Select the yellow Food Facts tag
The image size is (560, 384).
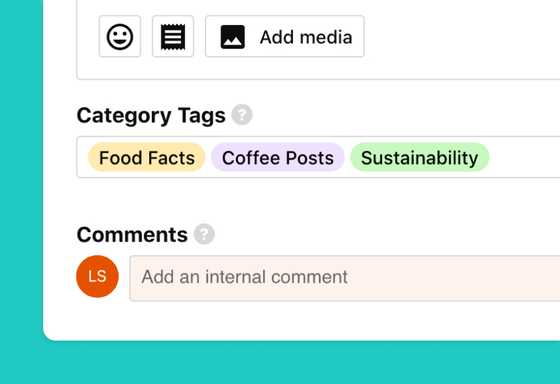(146, 158)
